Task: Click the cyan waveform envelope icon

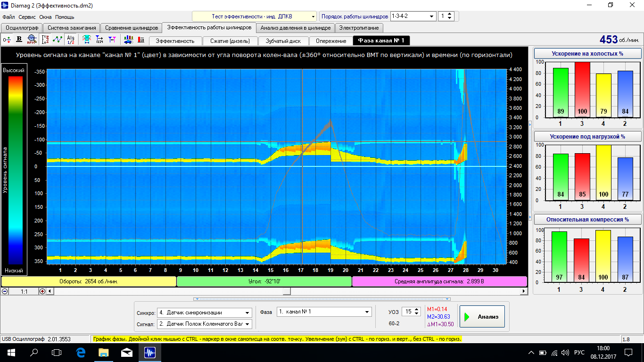Action: (x=87, y=39)
